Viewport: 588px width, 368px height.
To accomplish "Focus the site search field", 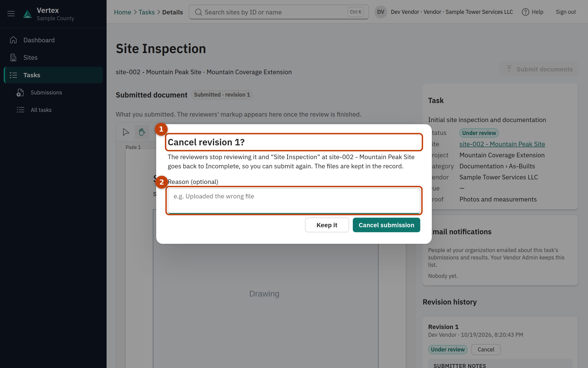I will 279,12.
